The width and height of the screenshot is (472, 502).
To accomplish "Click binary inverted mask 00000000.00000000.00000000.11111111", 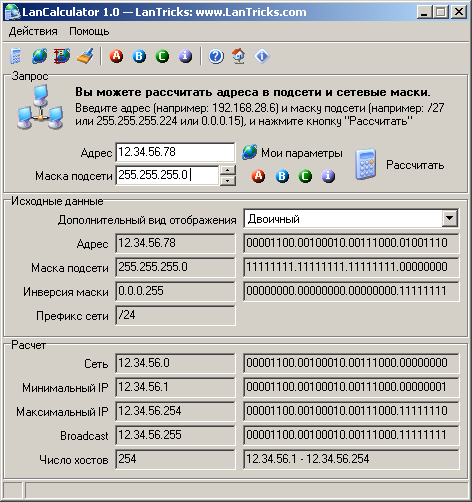I will click(351, 291).
